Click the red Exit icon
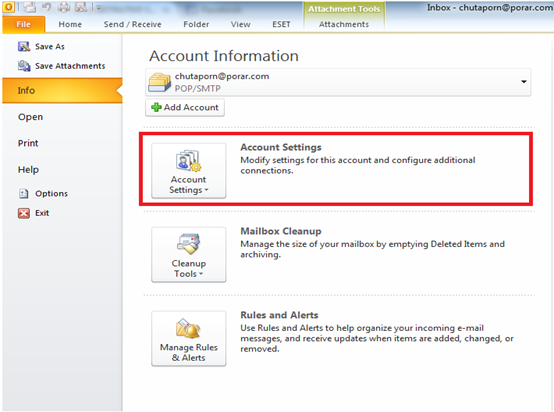Viewport: 554px width, 412px height. 24,213
